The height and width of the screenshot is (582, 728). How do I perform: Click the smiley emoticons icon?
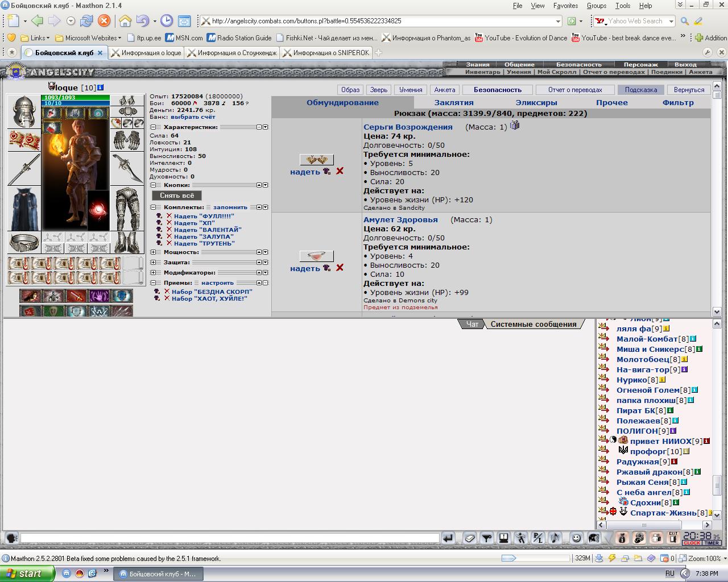point(577,538)
